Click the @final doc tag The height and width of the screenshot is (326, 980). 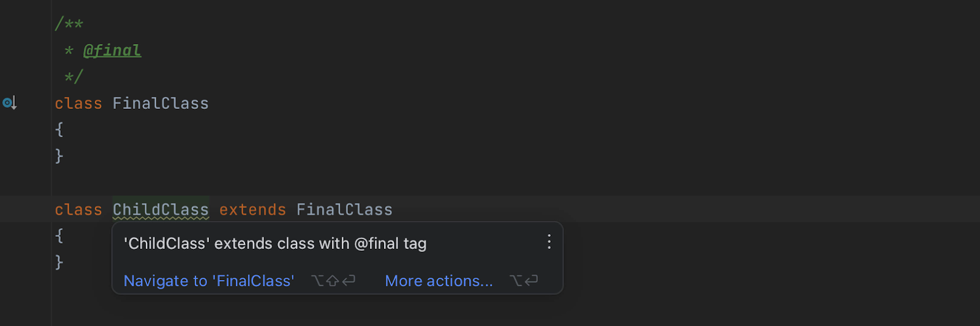[112, 50]
